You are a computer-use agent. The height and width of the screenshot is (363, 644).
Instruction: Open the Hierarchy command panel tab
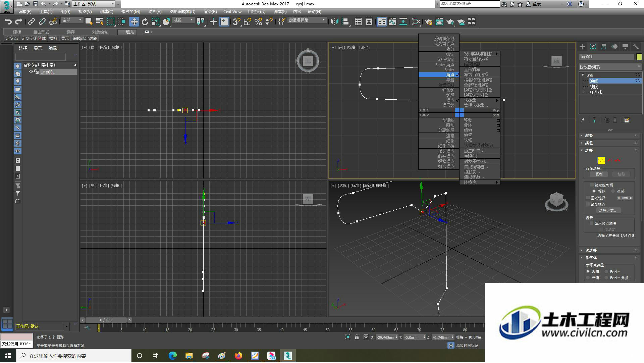point(604,47)
